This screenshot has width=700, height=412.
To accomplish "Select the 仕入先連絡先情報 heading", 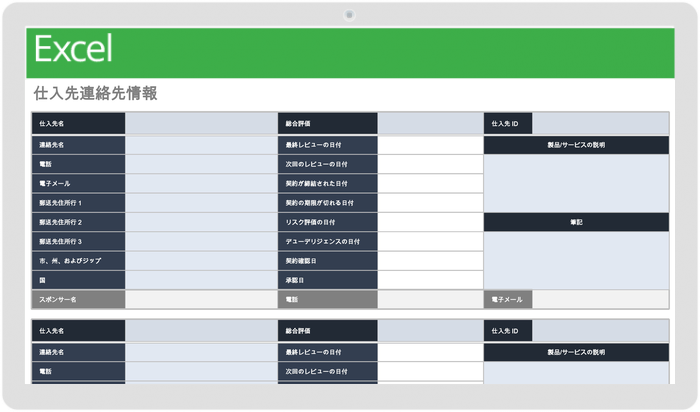I will click(x=96, y=93).
